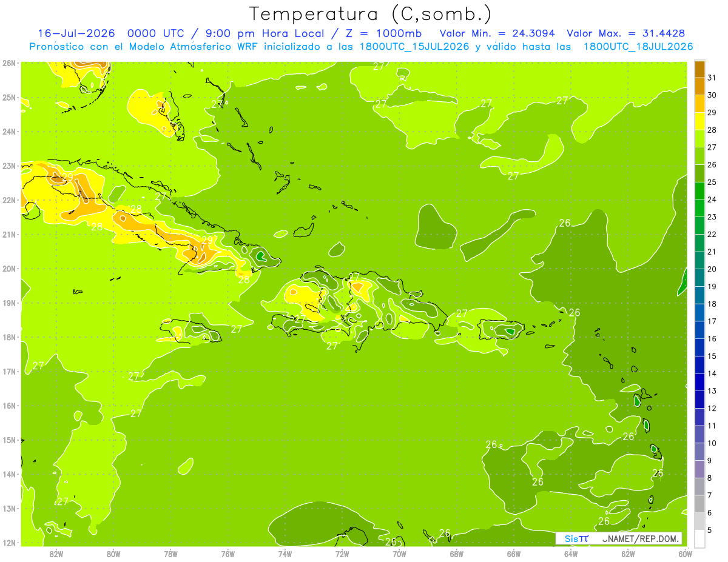Select the 74W longitude label
728x562 pixels.
click(285, 554)
